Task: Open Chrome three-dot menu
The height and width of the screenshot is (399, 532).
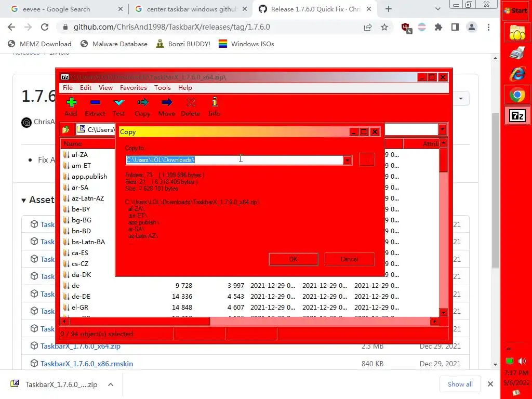Action: pos(488,27)
